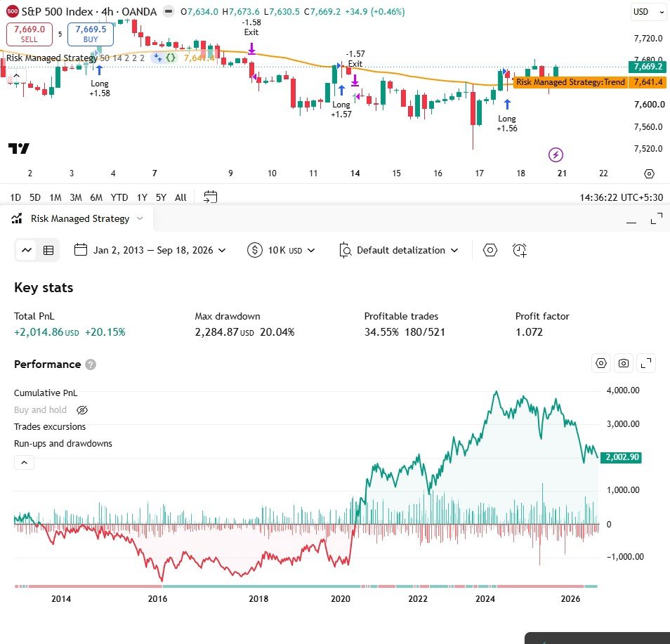The width and height of the screenshot is (670, 644).
Task: Click the 2,002.90 cumulative PnL value label
Action: pyautogui.click(x=622, y=457)
